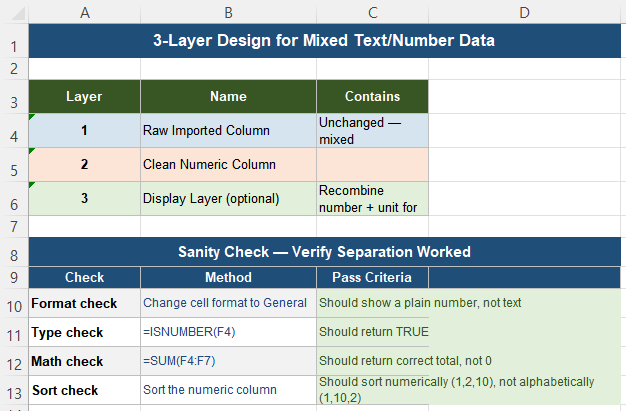Select row 11 header
The image size is (626, 411).
pos(14,332)
